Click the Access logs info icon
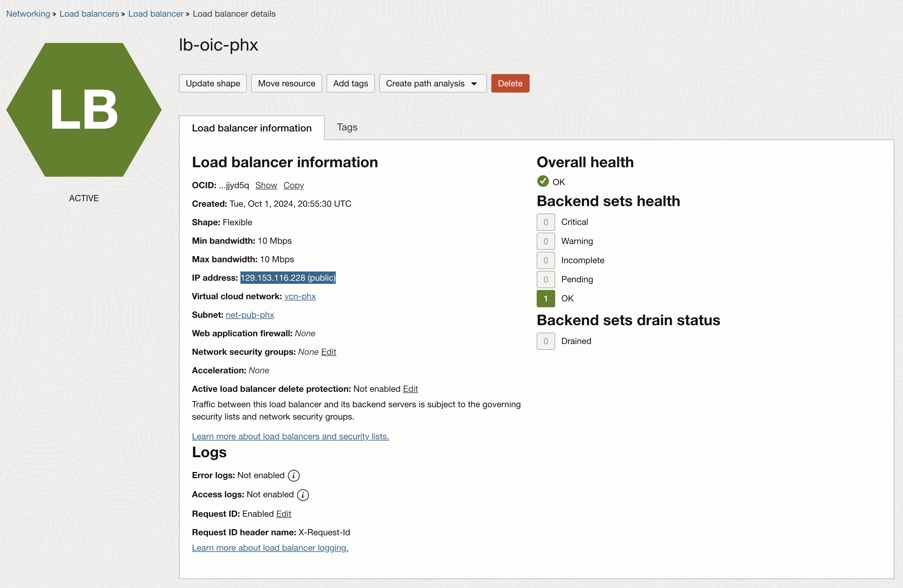The height and width of the screenshot is (588, 903). coord(303,495)
